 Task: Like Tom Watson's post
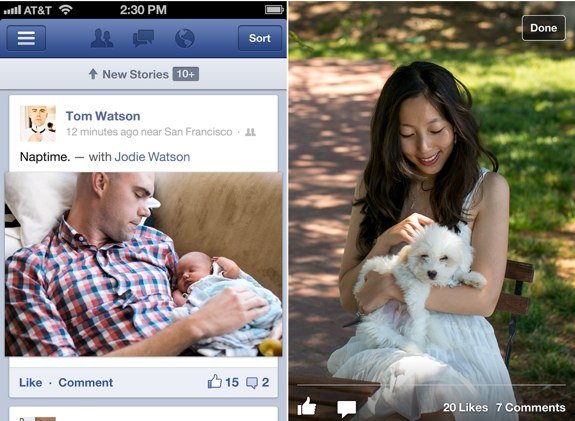pyautogui.click(x=30, y=382)
